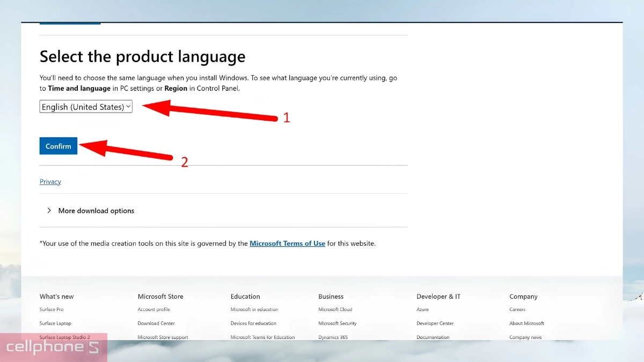Click the 'Company' footer heading
The height and width of the screenshot is (362, 644).
(523, 297)
